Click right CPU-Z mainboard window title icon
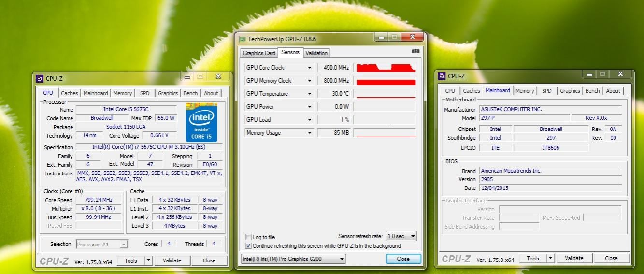This screenshot has width=644, height=274. 442,76
